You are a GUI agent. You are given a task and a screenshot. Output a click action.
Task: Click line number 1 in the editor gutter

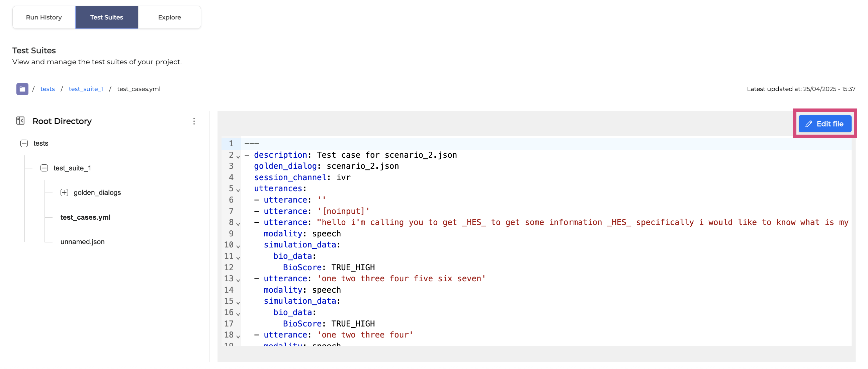231,144
